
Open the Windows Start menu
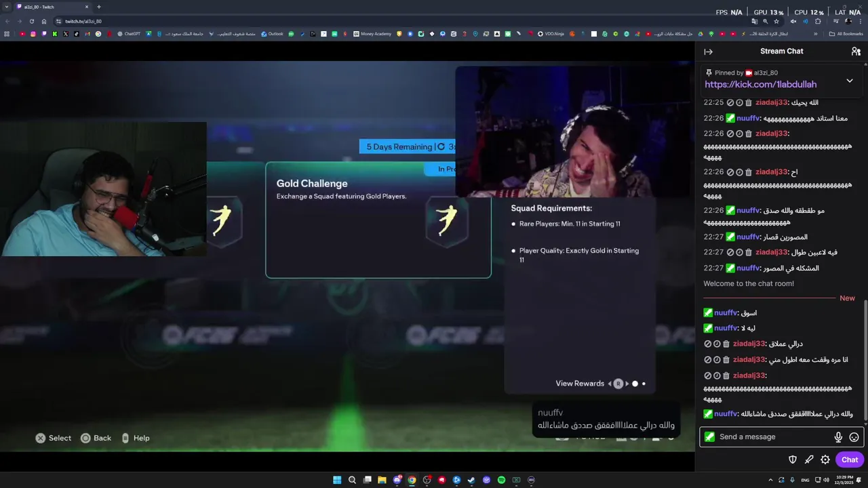point(337,480)
